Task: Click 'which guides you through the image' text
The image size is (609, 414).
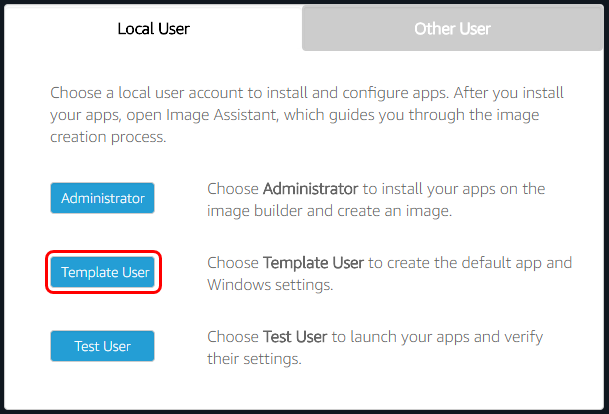Action: pyautogui.click(x=411, y=115)
